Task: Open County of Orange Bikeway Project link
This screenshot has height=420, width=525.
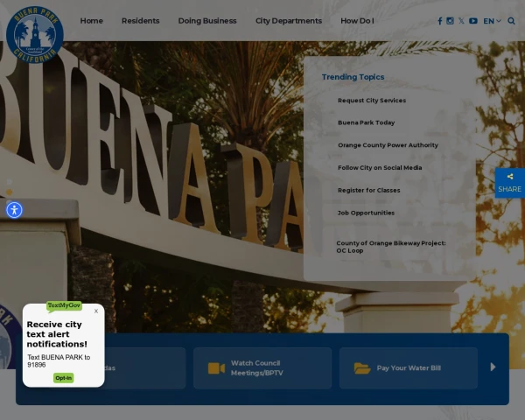Action: pyautogui.click(x=391, y=247)
